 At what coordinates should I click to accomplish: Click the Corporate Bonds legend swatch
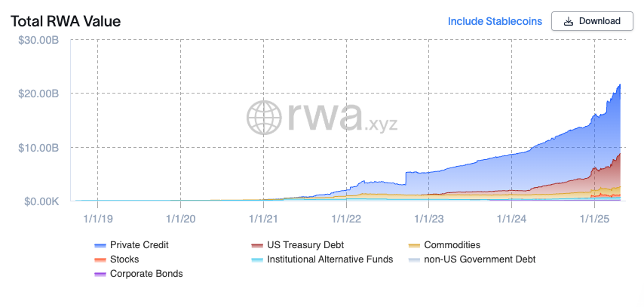100,274
